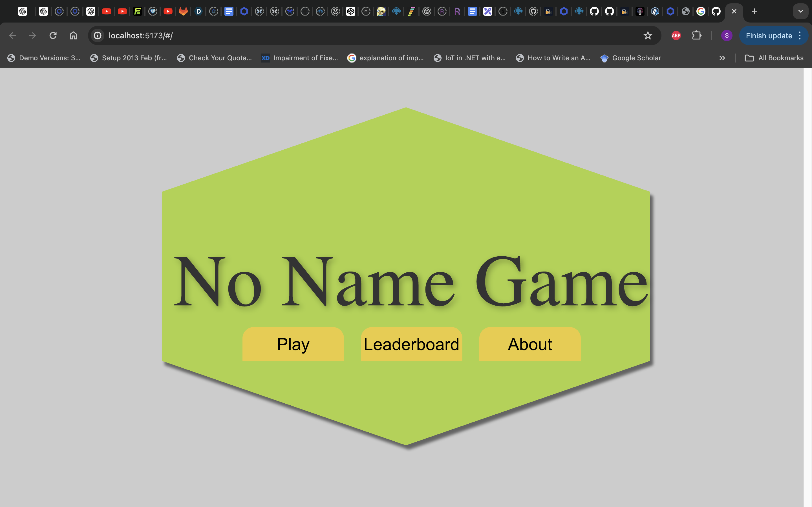The width and height of the screenshot is (812, 507).
Task: Open the Leaderboard button
Action: tap(411, 344)
